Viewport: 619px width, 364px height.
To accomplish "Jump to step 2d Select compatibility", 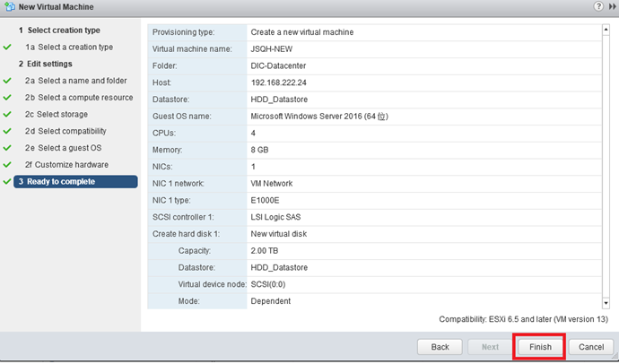I will pyautogui.click(x=65, y=131).
